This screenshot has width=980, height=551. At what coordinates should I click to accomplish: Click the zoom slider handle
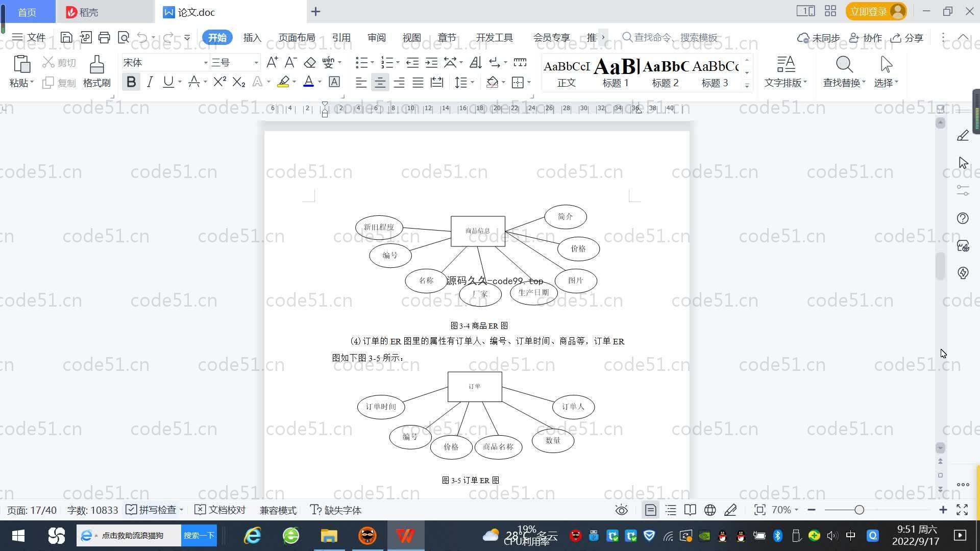860,510
